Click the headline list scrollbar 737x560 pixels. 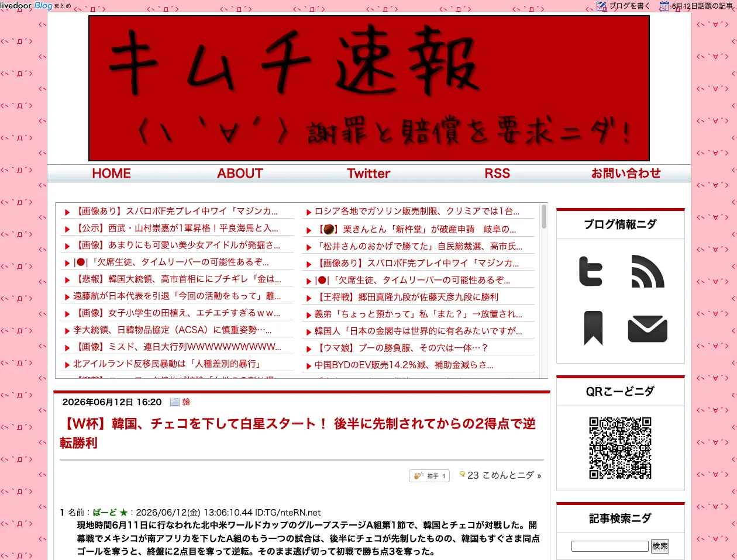[544, 216]
